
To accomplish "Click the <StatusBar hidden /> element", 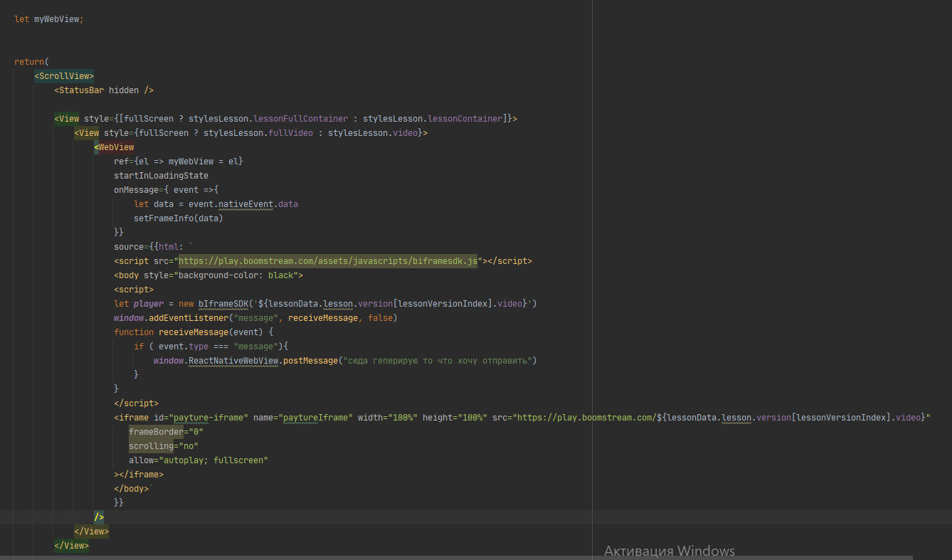I will [104, 90].
